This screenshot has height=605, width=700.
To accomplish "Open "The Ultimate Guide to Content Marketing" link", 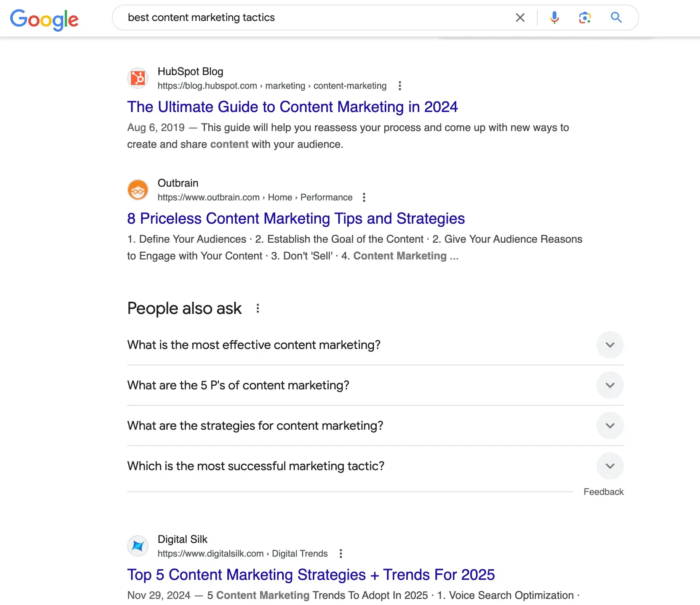I will pos(292,107).
